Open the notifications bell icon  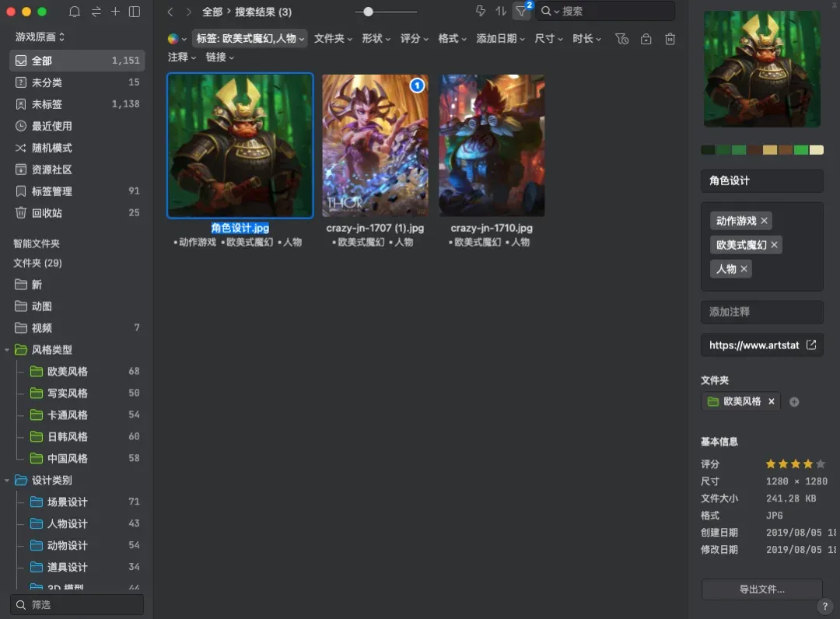(75, 11)
